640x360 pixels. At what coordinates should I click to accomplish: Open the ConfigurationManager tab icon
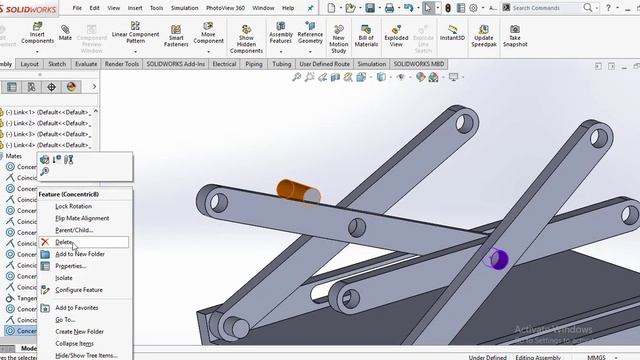pos(31,87)
